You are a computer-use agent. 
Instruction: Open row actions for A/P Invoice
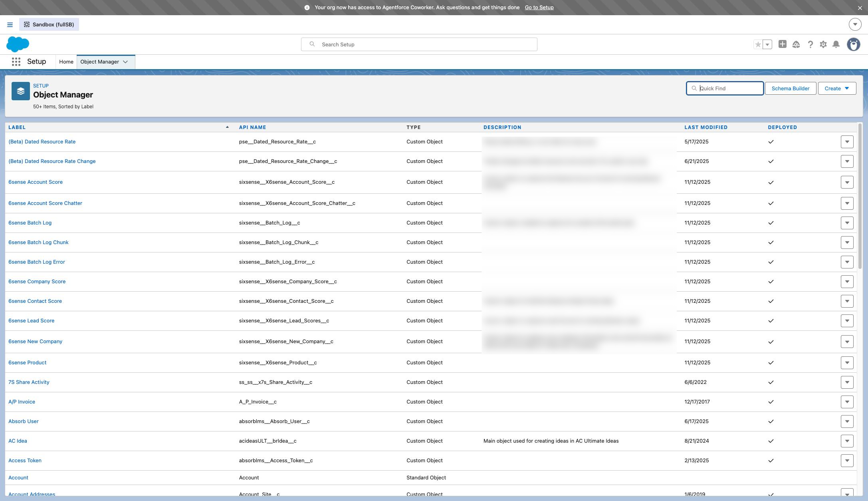[x=847, y=402]
